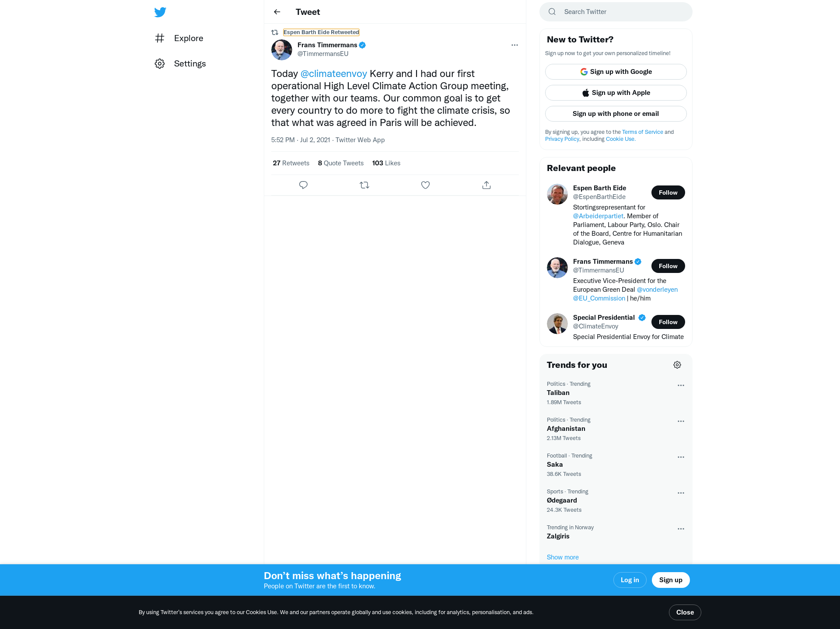Follow Espen Barth Eide

point(668,192)
